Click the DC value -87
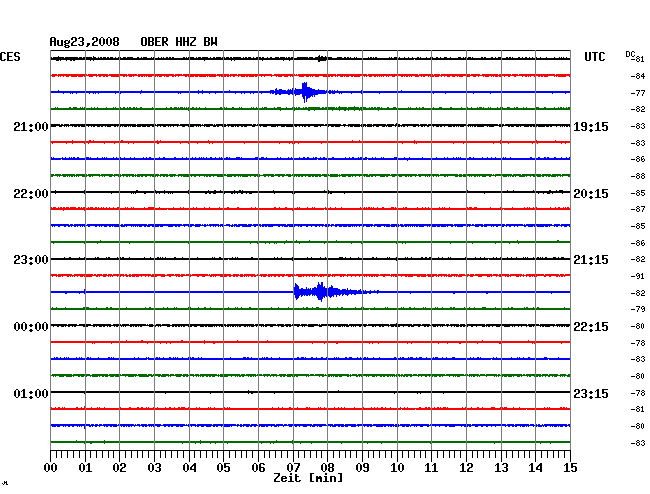The image size is (650, 494). point(638,209)
